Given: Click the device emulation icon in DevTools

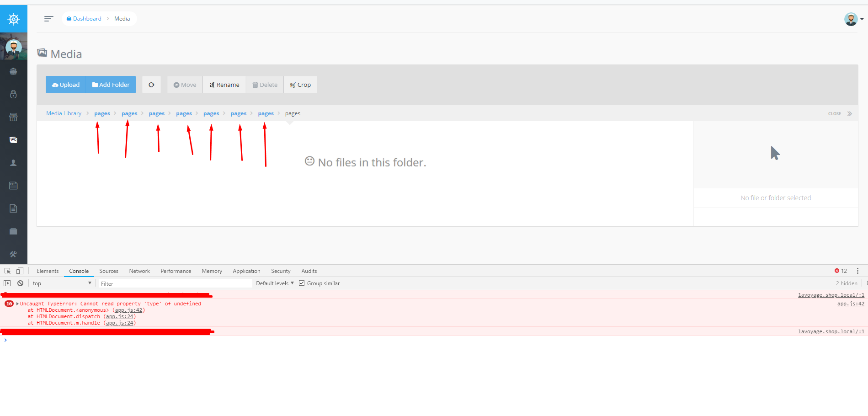Looking at the screenshot, I should (20, 271).
